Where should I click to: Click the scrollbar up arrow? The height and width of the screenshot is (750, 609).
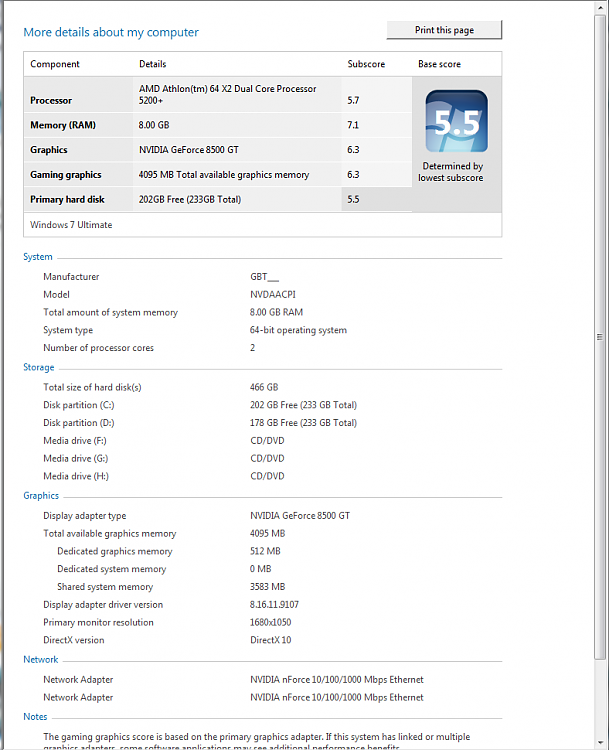[600, 8]
